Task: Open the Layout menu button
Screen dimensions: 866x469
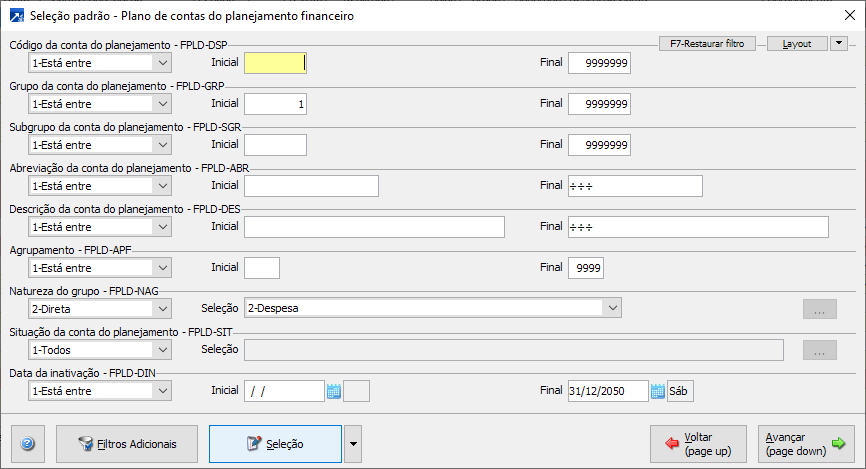Action: click(x=797, y=44)
